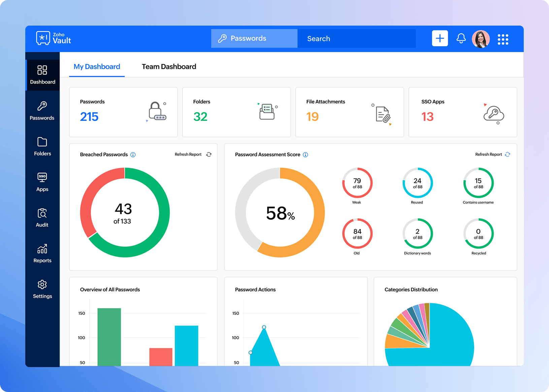Image resolution: width=549 pixels, height=392 pixels.
Task: Open Settings from the sidebar
Action: 42,289
